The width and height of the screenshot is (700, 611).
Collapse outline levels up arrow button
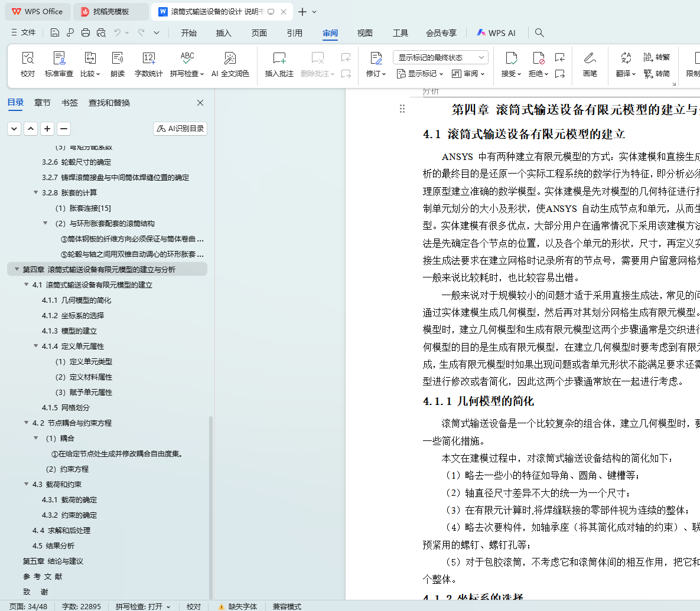coord(31,129)
